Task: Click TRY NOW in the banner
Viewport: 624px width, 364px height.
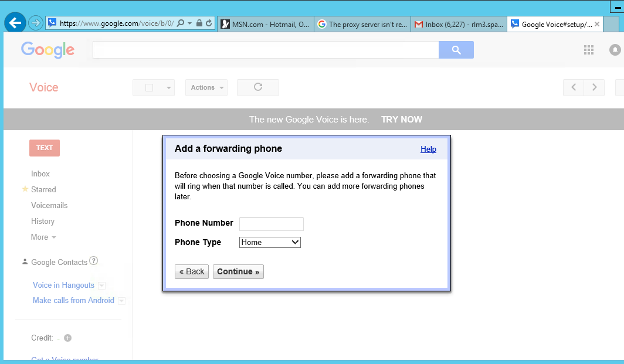Action: click(x=402, y=120)
